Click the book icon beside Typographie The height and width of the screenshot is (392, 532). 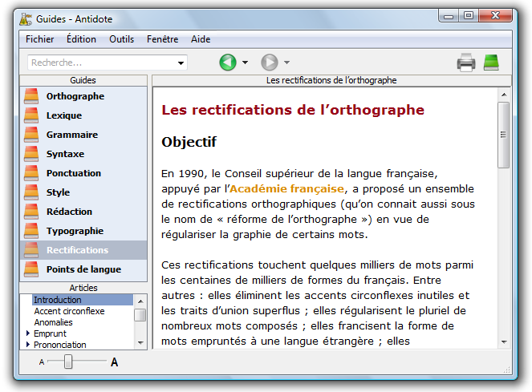pyautogui.click(x=31, y=231)
